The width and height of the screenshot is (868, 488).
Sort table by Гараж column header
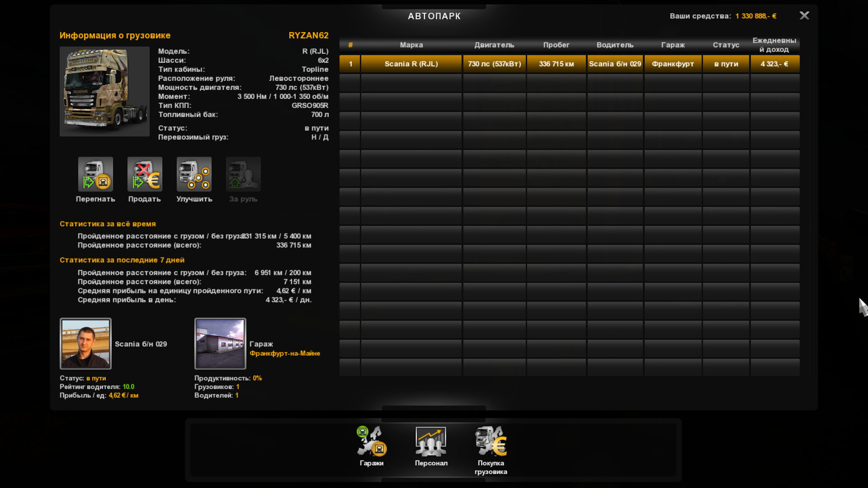point(673,45)
